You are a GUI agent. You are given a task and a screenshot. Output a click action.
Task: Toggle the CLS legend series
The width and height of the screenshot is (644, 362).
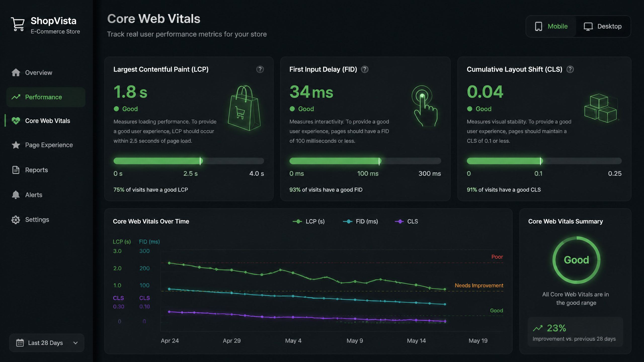(406, 221)
